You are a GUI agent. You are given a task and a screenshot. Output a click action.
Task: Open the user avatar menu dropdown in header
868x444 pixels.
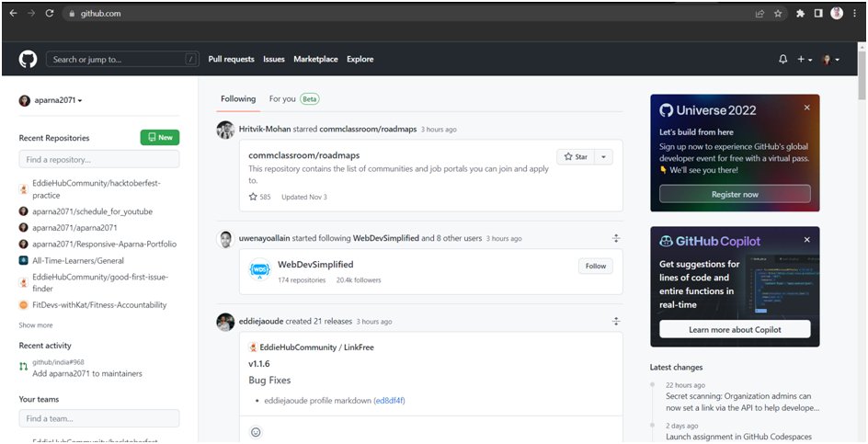click(830, 59)
